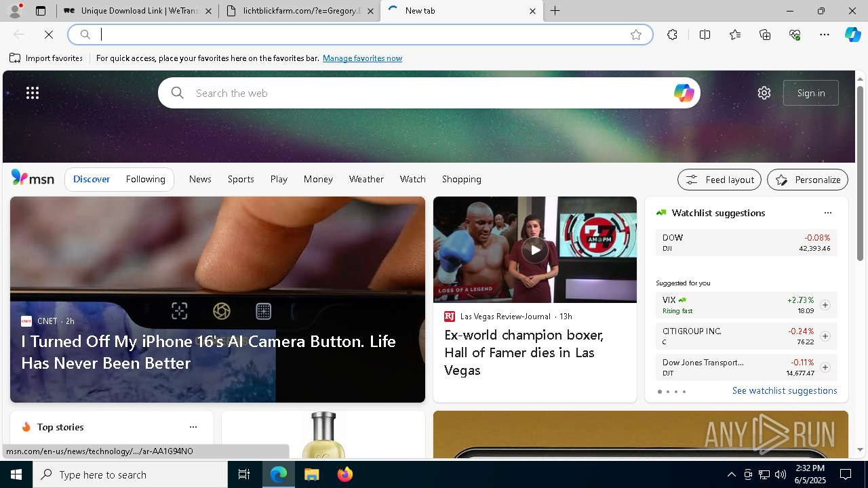
Task: Add Dow Jones Transport to watchlist
Action: point(825,367)
